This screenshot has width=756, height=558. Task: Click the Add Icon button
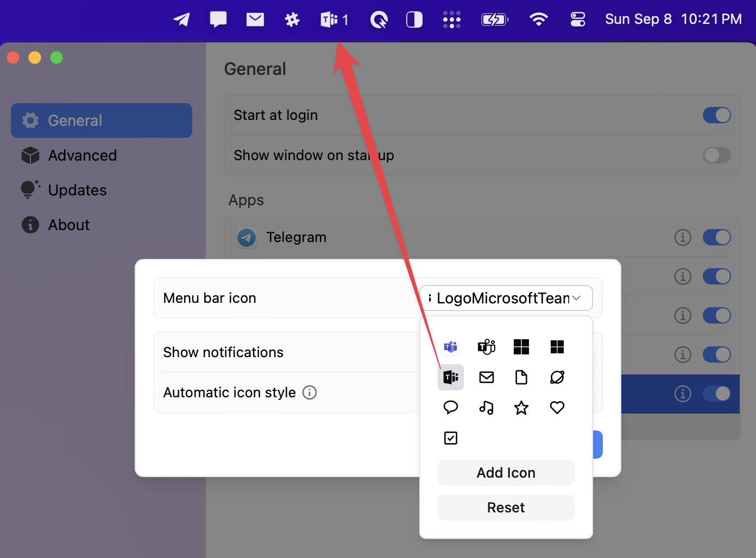pos(506,473)
